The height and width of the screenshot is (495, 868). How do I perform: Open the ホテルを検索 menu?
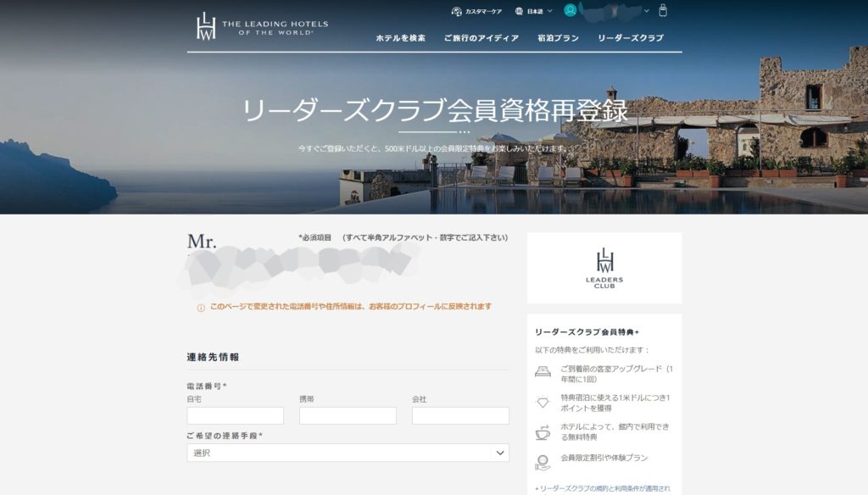click(x=400, y=38)
